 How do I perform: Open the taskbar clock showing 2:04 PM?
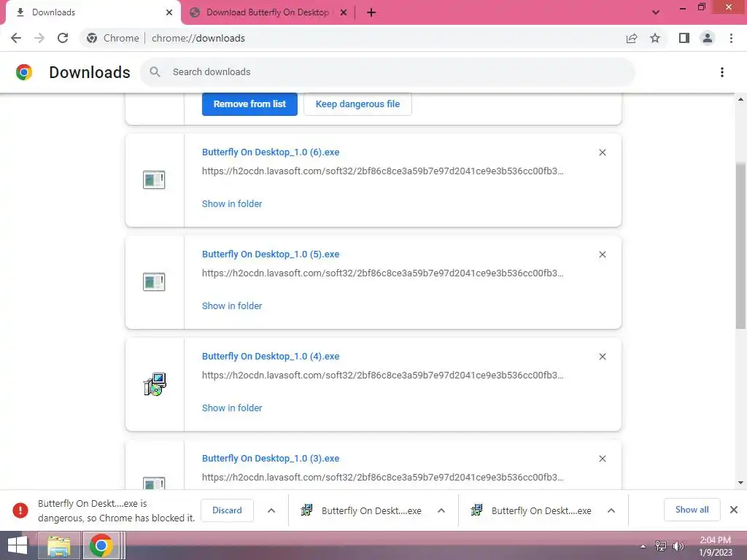pyautogui.click(x=715, y=546)
